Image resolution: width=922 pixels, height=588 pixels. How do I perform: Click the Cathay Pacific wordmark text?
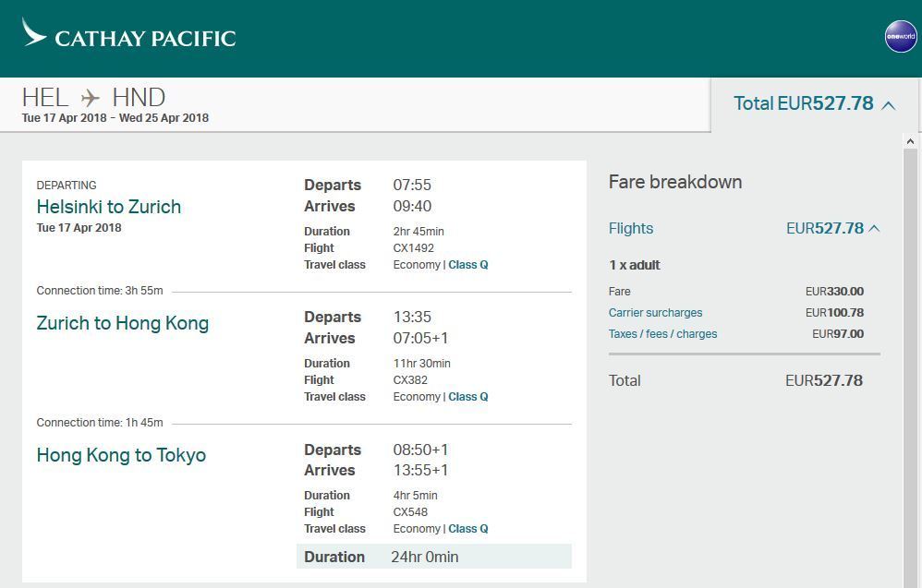click(145, 39)
